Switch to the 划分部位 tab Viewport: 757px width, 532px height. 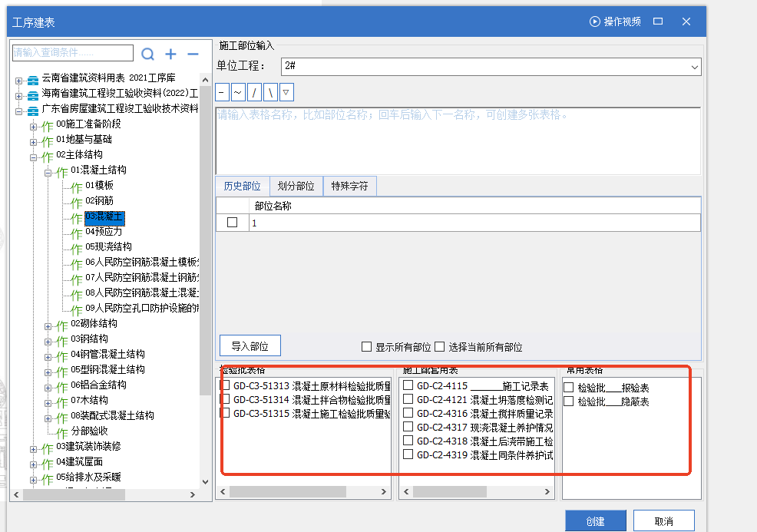[296, 187]
